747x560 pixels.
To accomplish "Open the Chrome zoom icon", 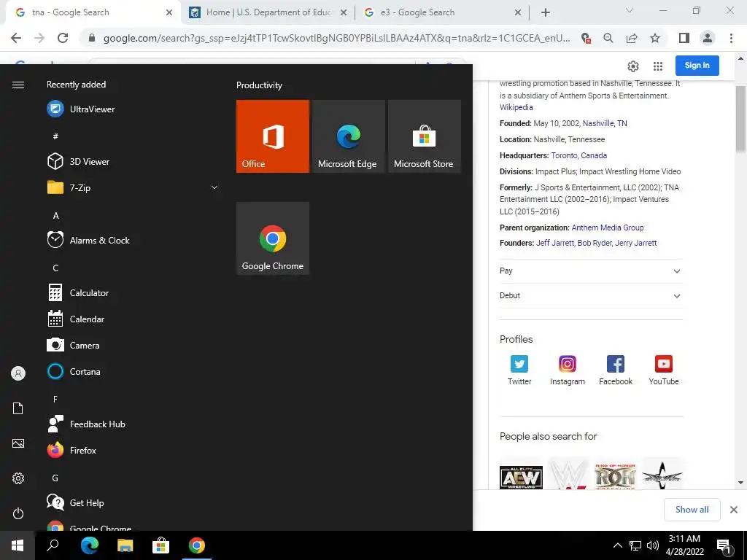I will (608, 38).
